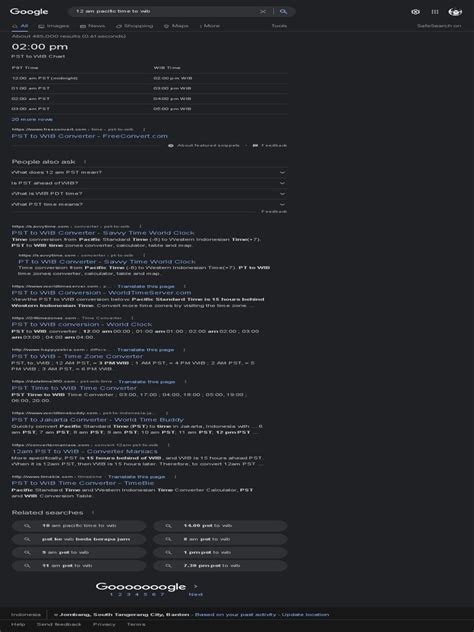Open three-dot menu next to People also ask

click(x=85, y=162)
